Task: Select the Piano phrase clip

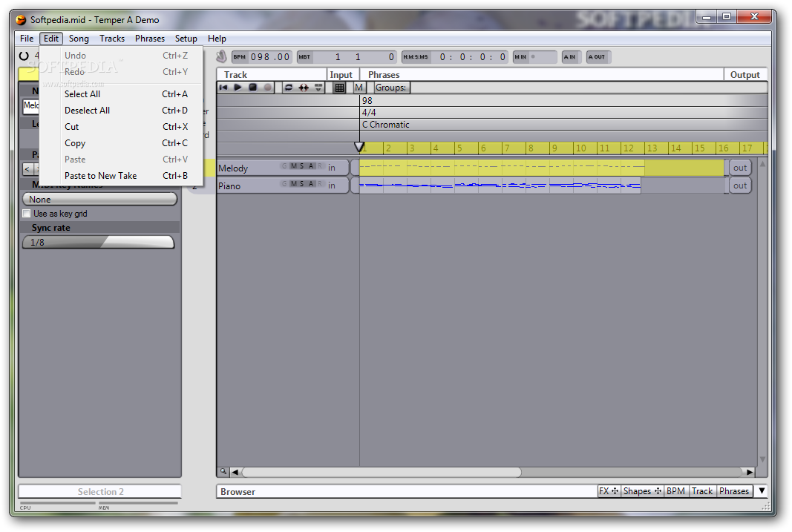Action: click(500, 185)
